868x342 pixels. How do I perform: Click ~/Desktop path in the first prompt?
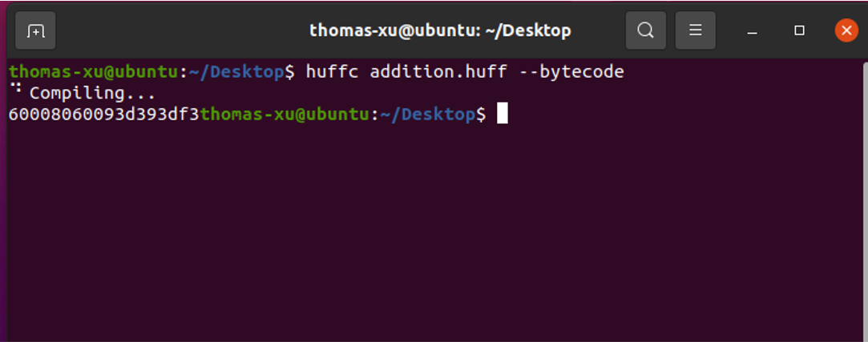[236, 72]
